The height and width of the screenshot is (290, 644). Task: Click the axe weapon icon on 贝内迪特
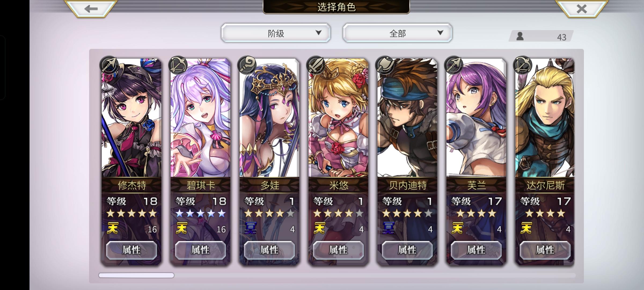tap(385, 65)
